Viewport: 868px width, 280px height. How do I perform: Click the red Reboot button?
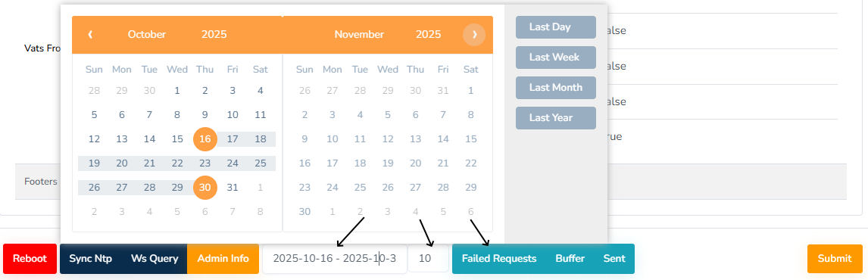tap(30, 258)
